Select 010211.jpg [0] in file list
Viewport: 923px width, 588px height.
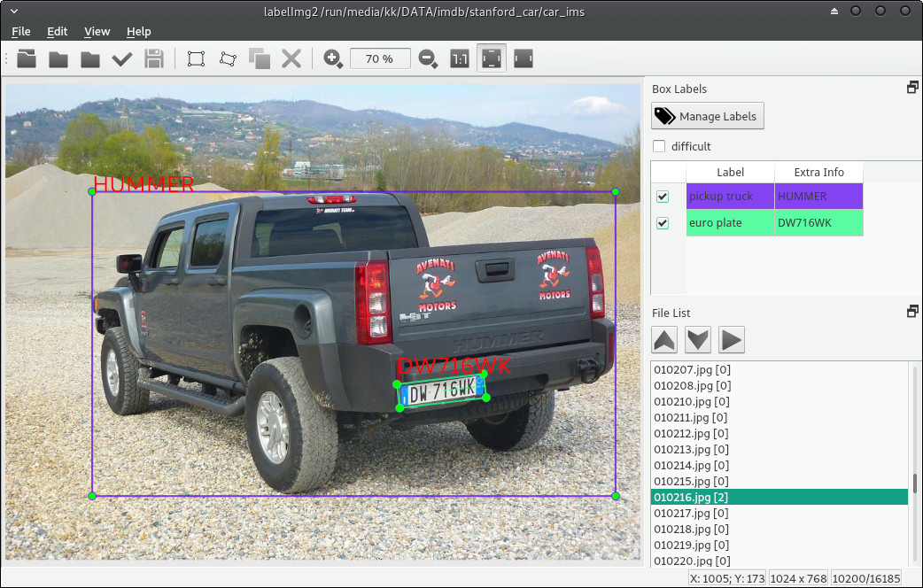click(x=780, y=417)
